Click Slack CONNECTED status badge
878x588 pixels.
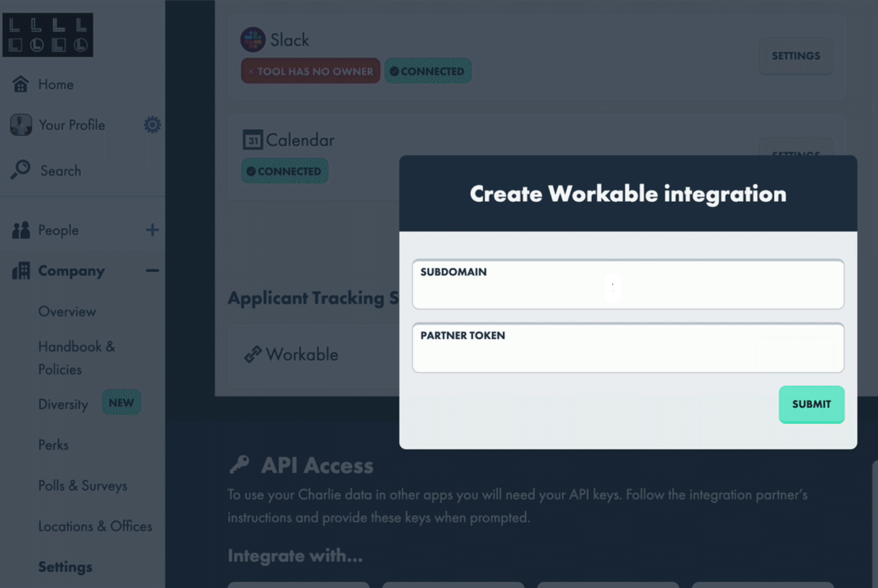click(428, 71)
